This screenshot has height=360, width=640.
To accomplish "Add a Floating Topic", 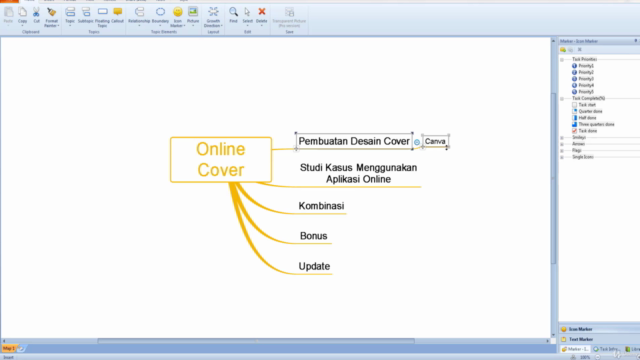I will pos(102,12).
